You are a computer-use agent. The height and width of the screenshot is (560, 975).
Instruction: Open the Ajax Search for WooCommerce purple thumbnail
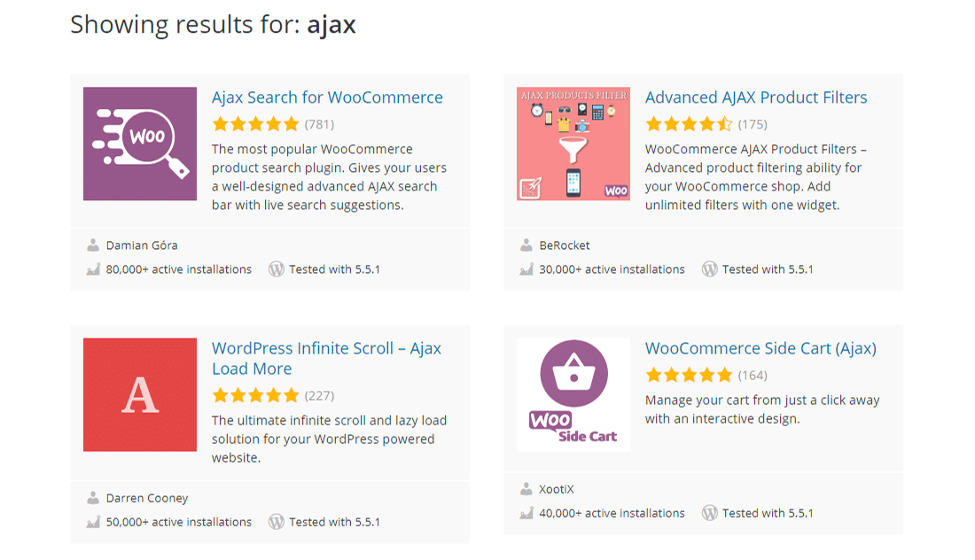point(138,143)
